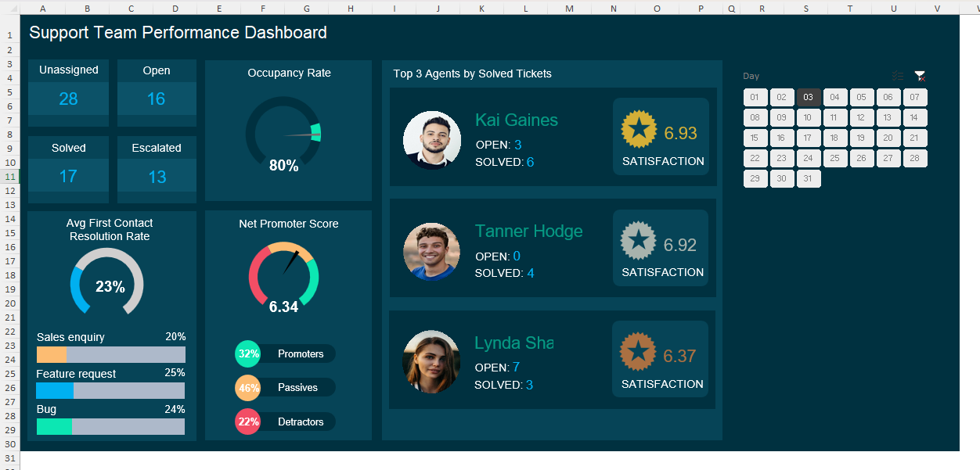Select day 21 in the Day slicer
The height and width of the screenshot is (470, 980).
coord(915,138)
